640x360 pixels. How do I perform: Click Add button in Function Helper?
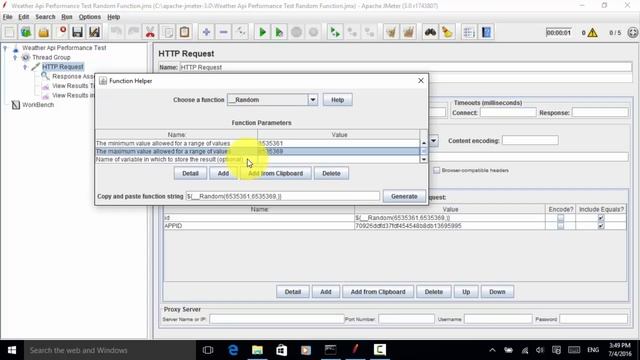[223, 173]
